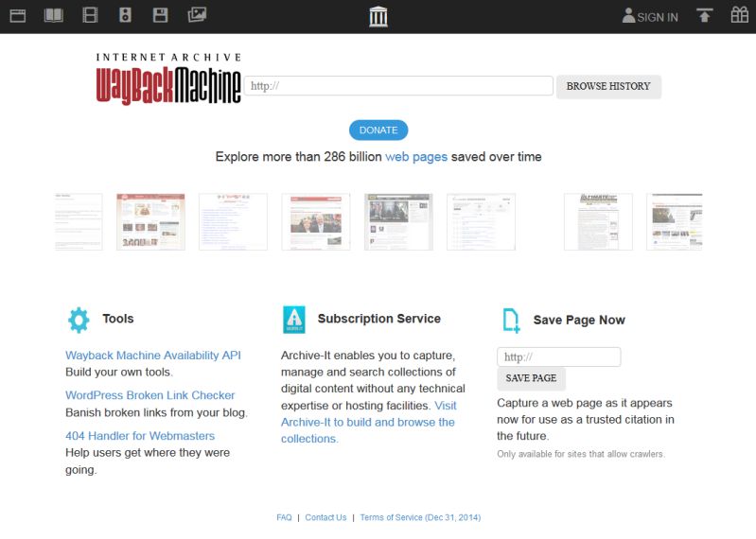
Task: Click the Upload arrow icon
Action: 704,15
